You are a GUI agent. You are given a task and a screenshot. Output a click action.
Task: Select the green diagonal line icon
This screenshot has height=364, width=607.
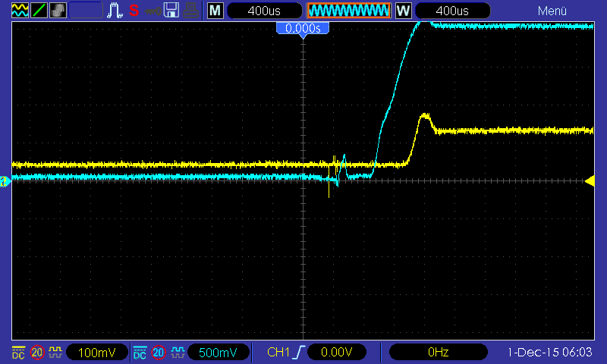pyautogui.click(x=39, y=11)
